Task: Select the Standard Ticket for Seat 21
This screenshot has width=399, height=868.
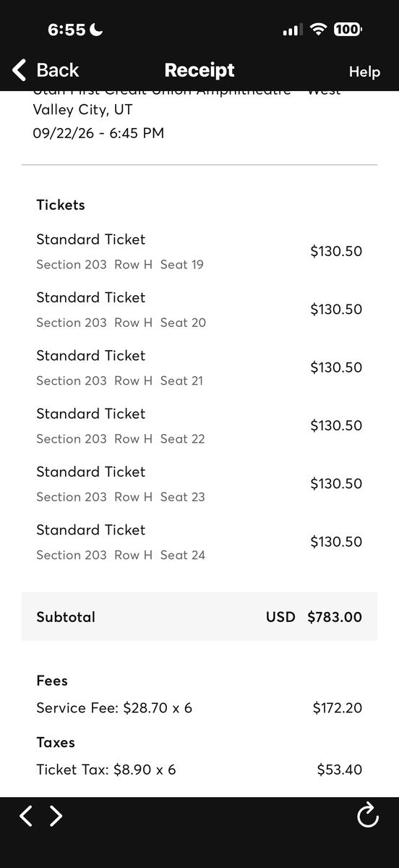Action: (199, 367)
